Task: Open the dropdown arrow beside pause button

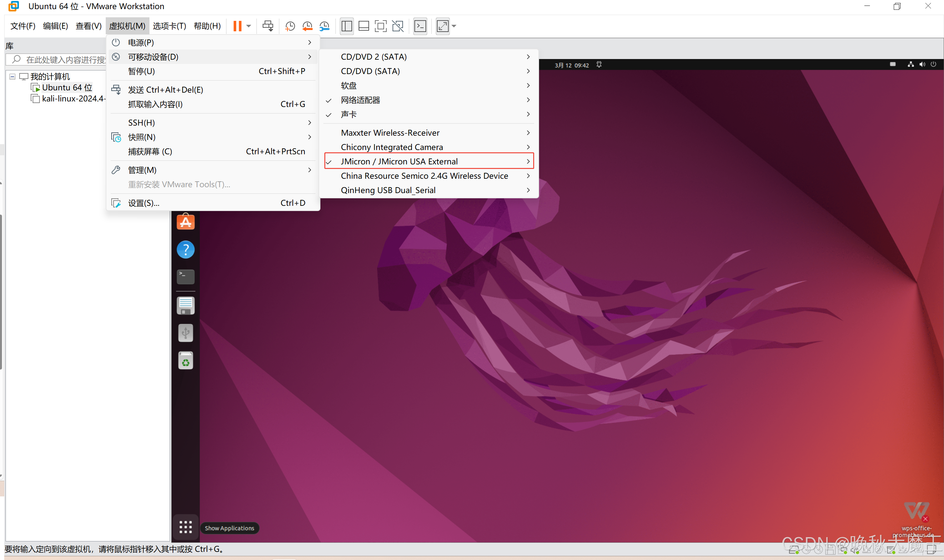Action: (249, 26)
